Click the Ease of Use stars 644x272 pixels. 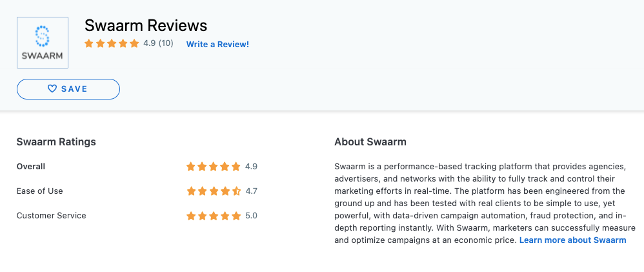coord(213,191)
